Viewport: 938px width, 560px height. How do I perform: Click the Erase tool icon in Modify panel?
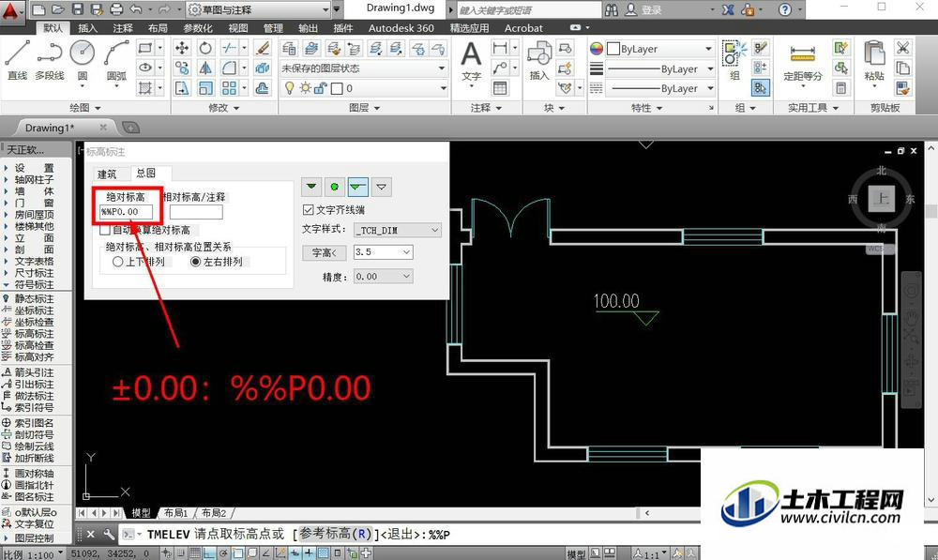point(262,48)
